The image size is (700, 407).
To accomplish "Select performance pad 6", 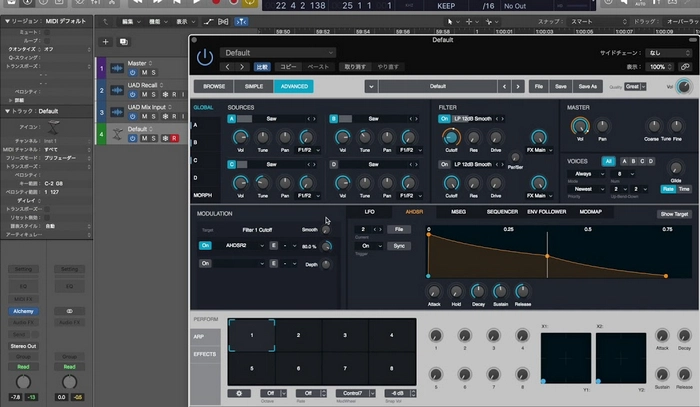I will click(x=298, y=367).
